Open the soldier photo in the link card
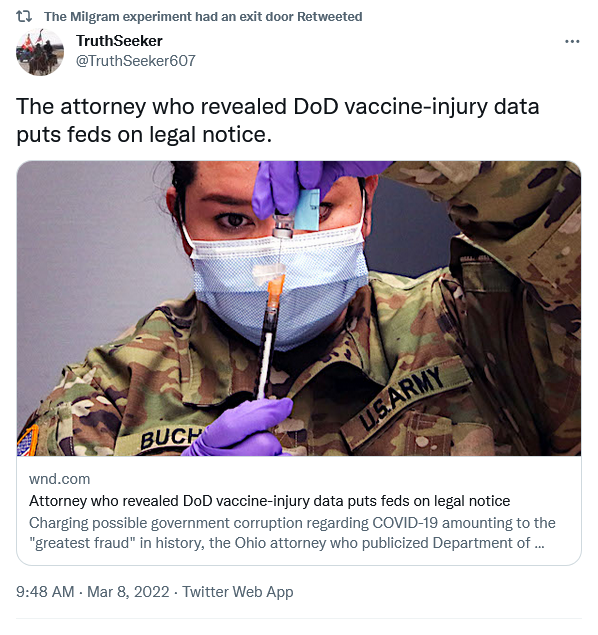598x635 pixels. [x=299, y=309]
